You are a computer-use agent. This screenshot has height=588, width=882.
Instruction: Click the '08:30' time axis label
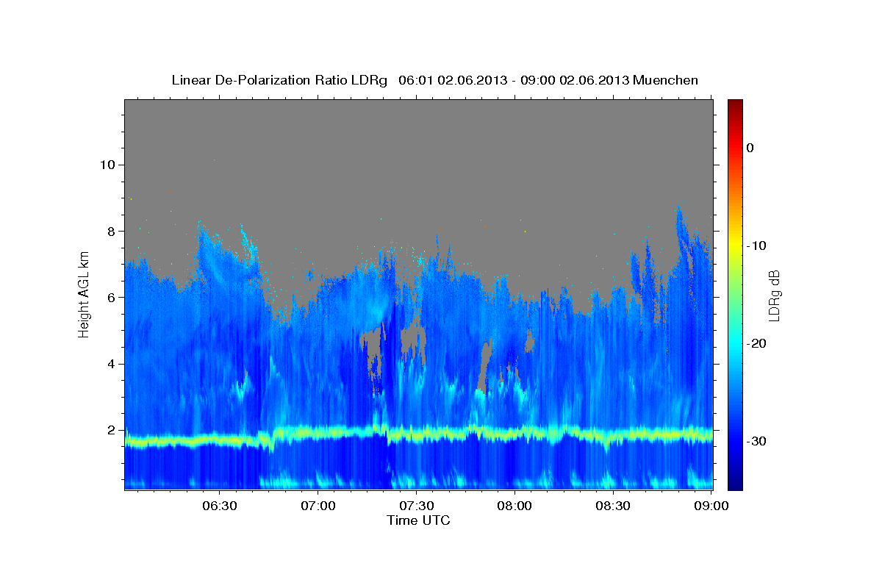(612, 506)
